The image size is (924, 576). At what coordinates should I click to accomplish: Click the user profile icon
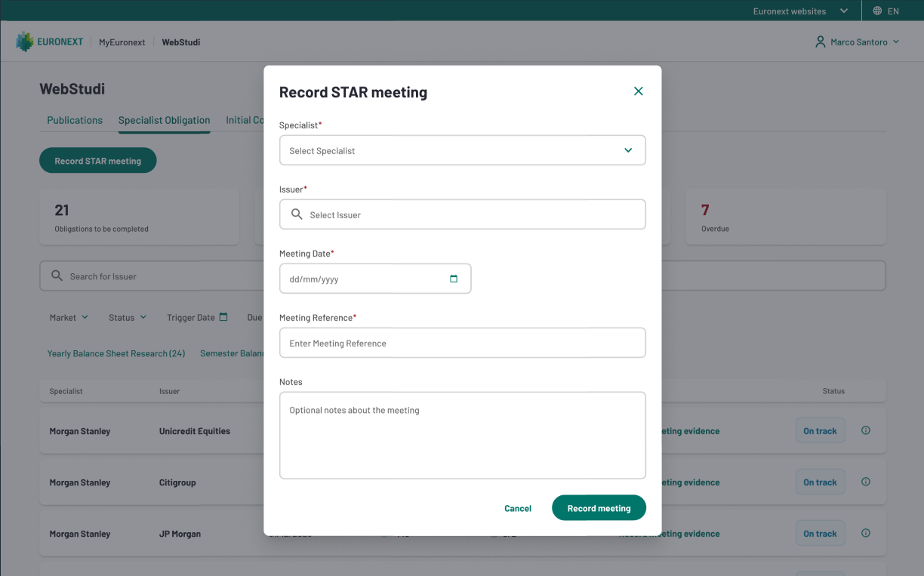click(821, 42)
